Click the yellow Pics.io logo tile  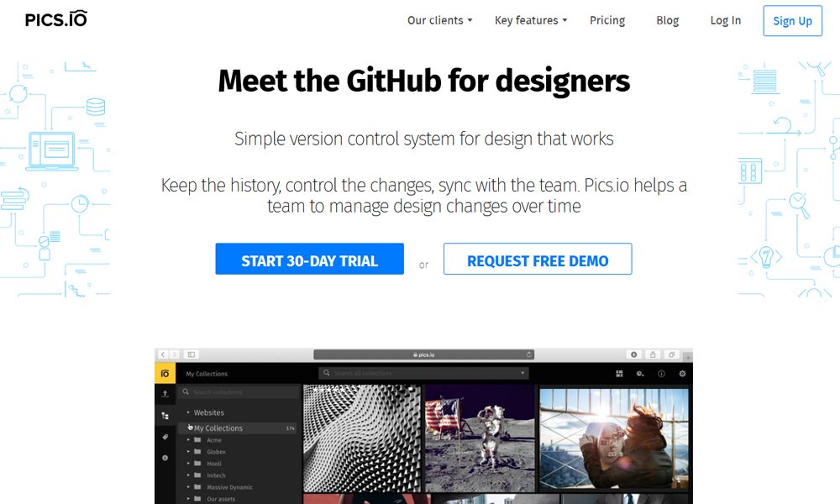165,373
